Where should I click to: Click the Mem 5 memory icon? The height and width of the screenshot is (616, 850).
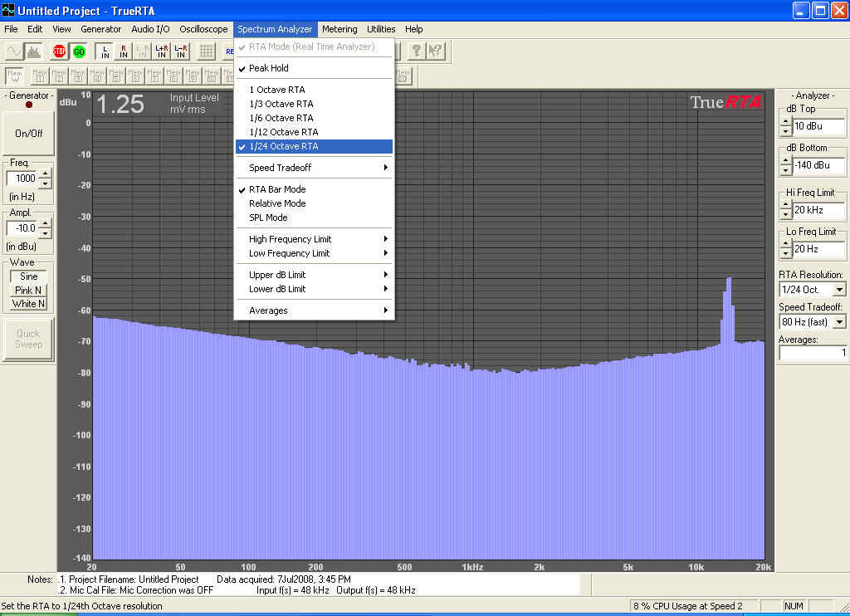click(x=116, y=76)
